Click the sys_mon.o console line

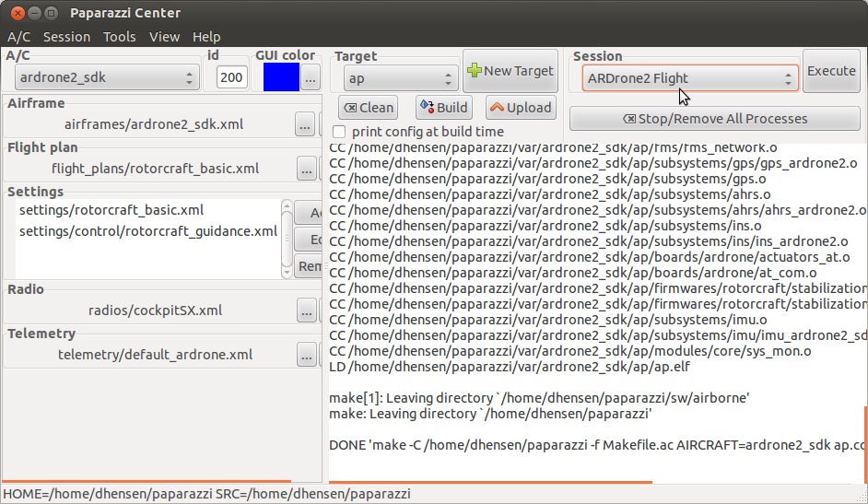[x=570, y=351]
